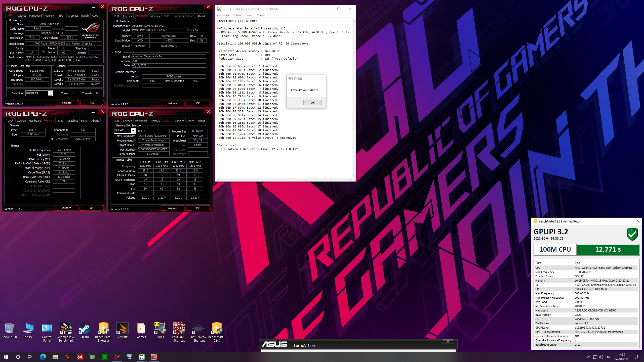Image resolution: width=644 pixels, height=362 pixels.
Task: Close the ASUS TurboV Core window
Action: (448, 341)
